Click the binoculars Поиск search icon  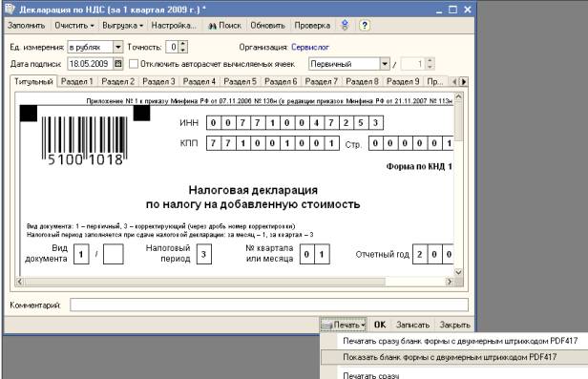pos(212,26)
